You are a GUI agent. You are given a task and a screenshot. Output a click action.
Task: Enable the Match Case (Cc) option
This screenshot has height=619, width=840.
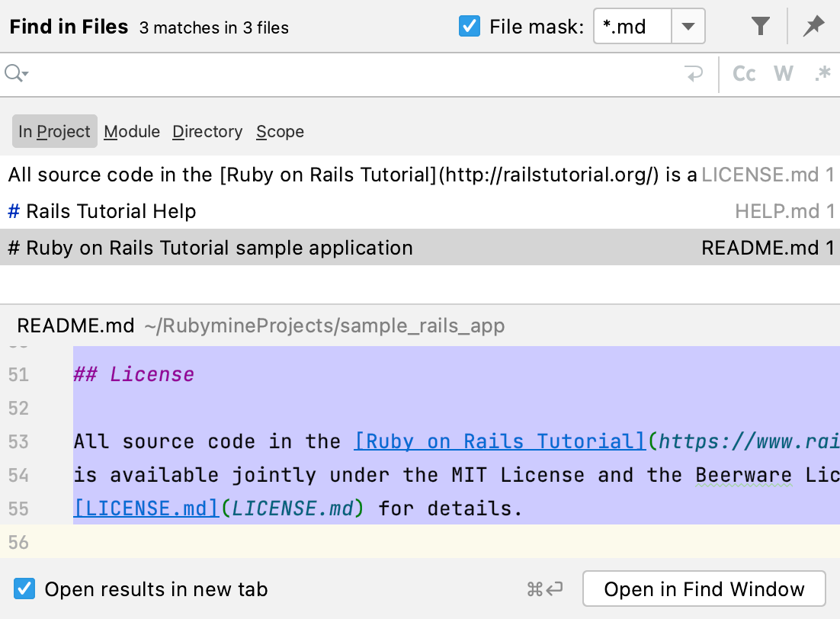(743, 73)
